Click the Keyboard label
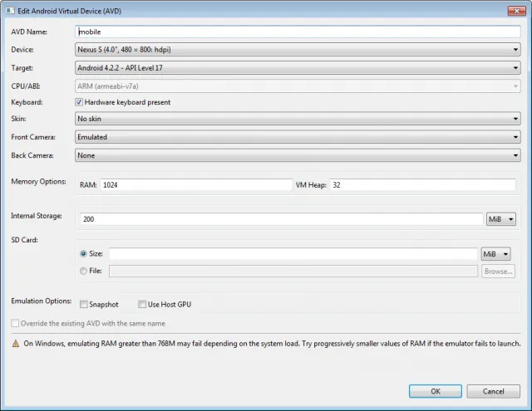This screenshot has width=532, height=411. coord(27,102)
